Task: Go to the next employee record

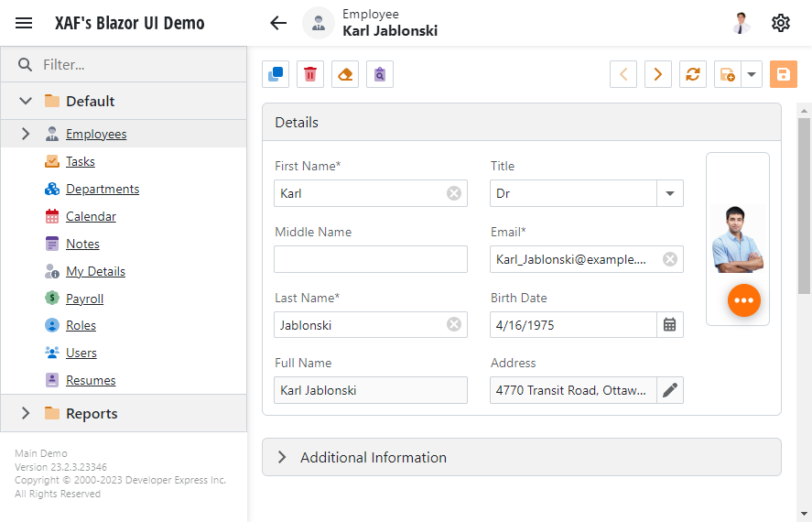Action: 658,74
